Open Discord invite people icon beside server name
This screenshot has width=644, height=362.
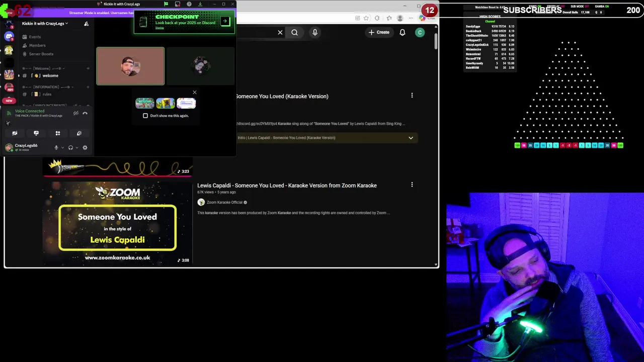point(86,23)
